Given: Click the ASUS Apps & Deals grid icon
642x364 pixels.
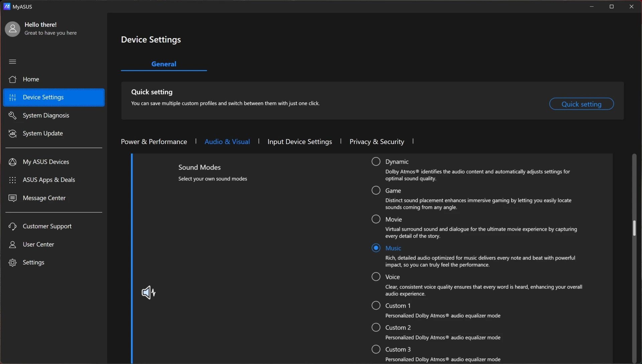Looking at the screenshot, I should click(12, 180).
